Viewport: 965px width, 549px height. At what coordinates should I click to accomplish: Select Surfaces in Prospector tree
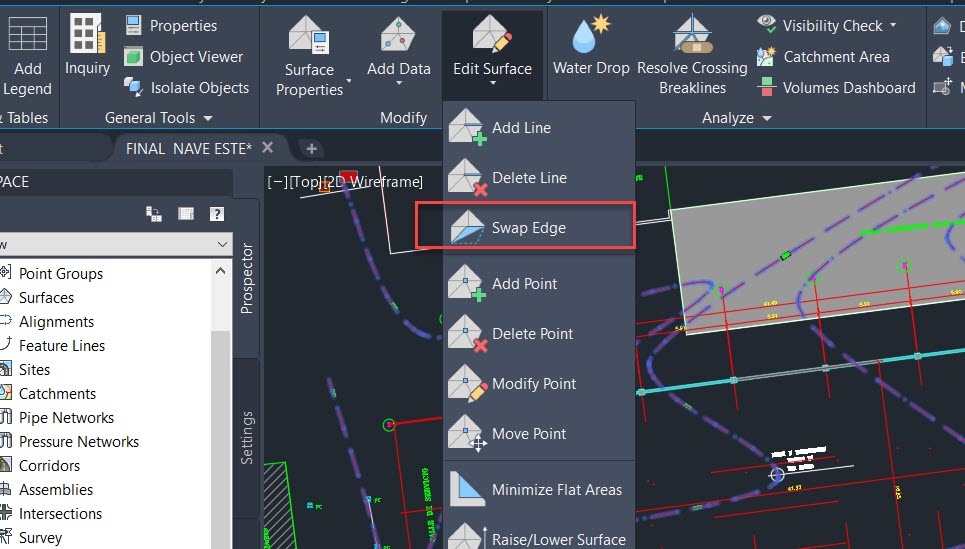click(x=46, y=297)
